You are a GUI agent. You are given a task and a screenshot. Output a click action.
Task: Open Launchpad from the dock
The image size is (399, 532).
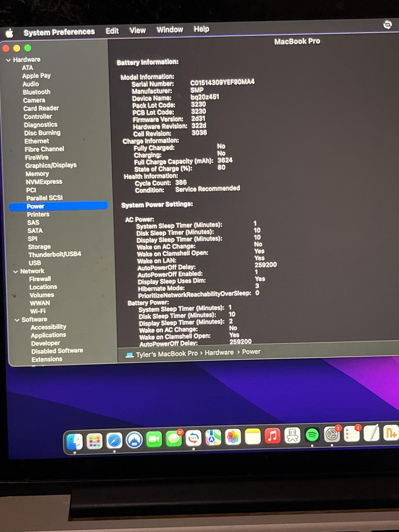click(x=94, y=441)
